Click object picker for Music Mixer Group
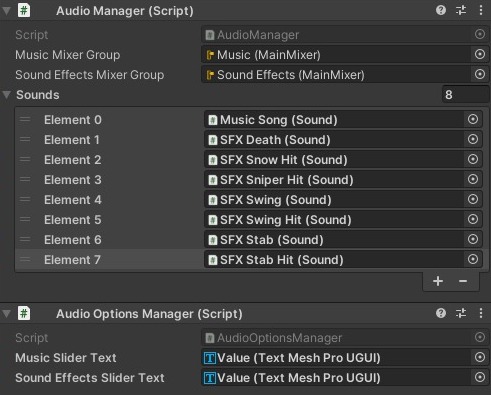 480,54
